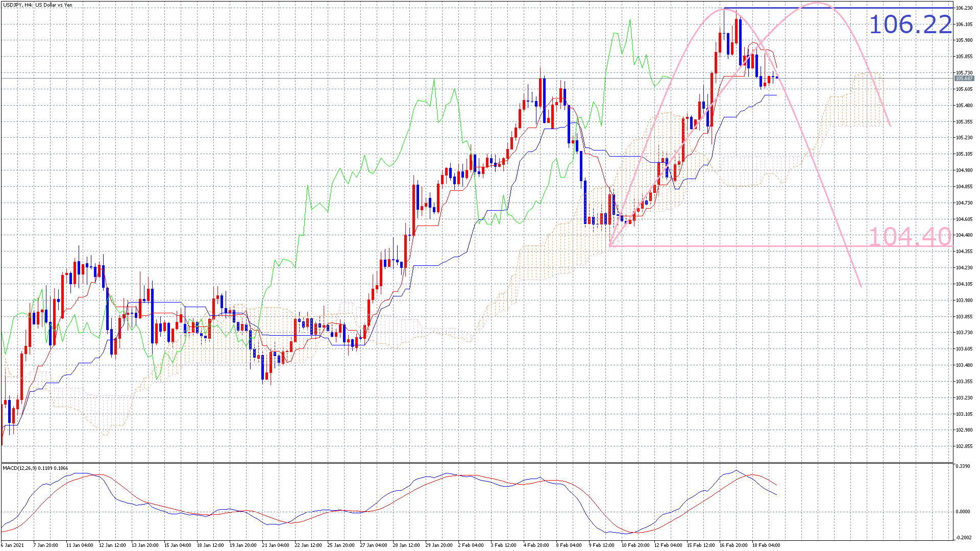Click the pink horizontal line near 104.40

(x=740, y=246)
